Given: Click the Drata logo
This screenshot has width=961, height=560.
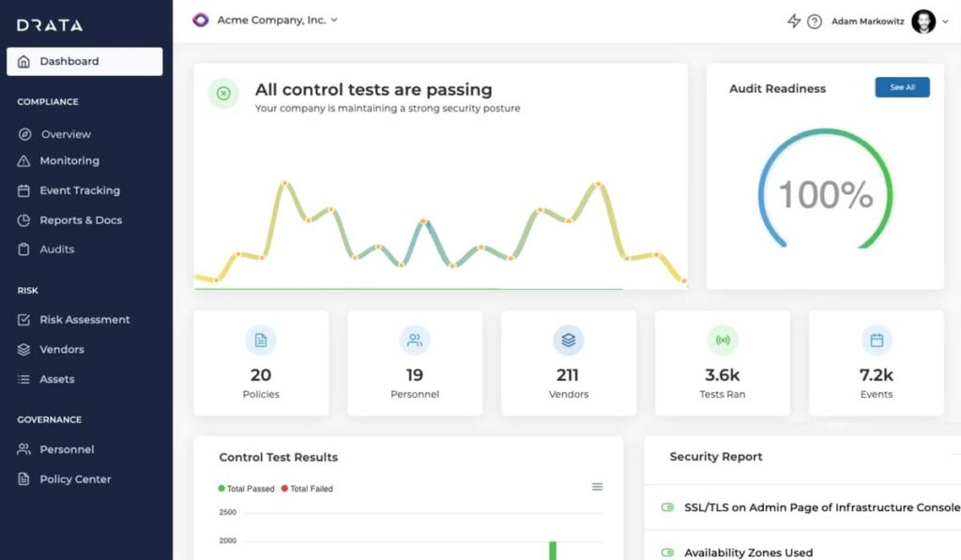Looking at the screenshot, I should [50, 25].
